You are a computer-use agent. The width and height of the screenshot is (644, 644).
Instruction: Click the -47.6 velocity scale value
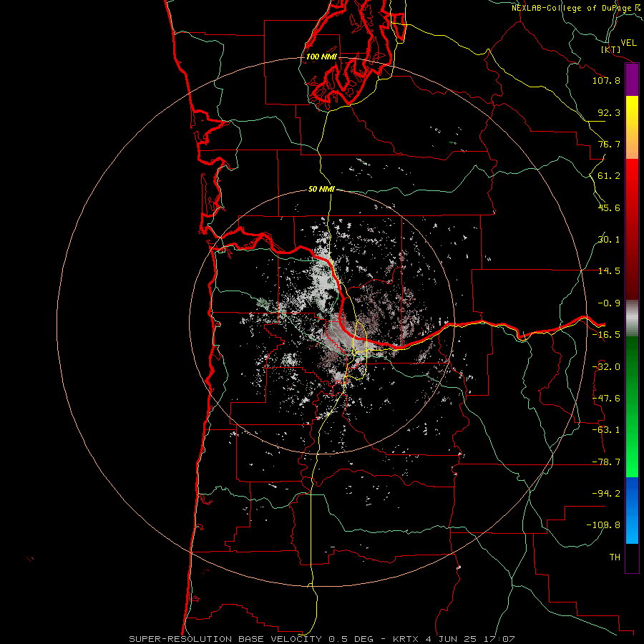click(x=606, y=399)
